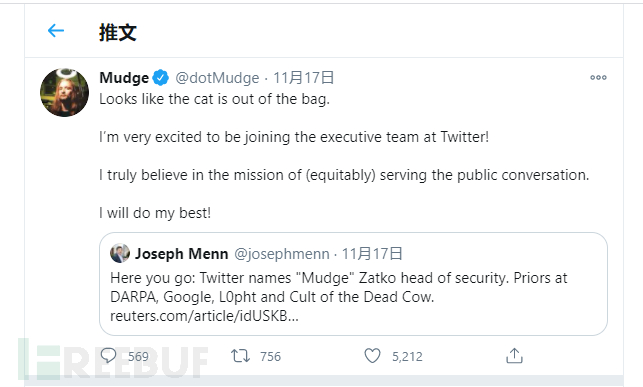Open the 11月17日 timestamp of Mudge's tweet

tap(303, 77)
